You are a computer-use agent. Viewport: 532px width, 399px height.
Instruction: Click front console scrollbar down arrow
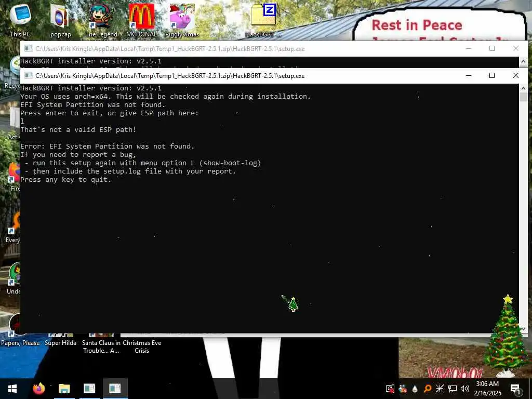click(x=523, y=329)
